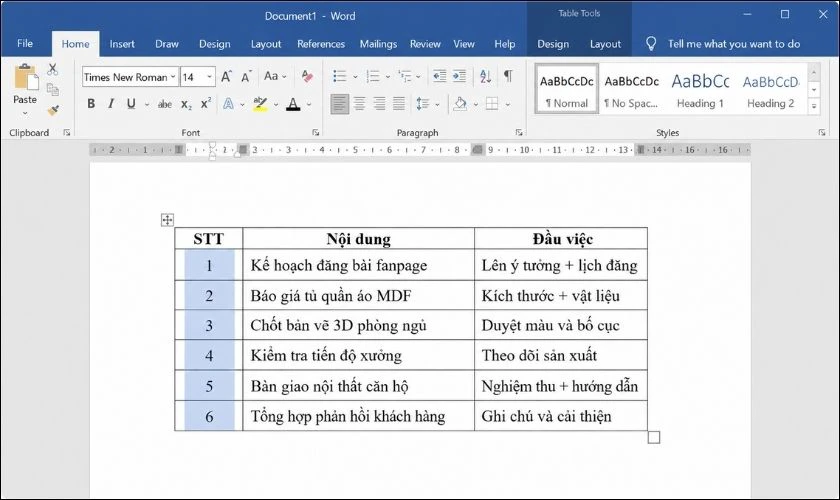Apply text effects and typography
Viewport: 840px width, 500px height.
click(228, 104)
